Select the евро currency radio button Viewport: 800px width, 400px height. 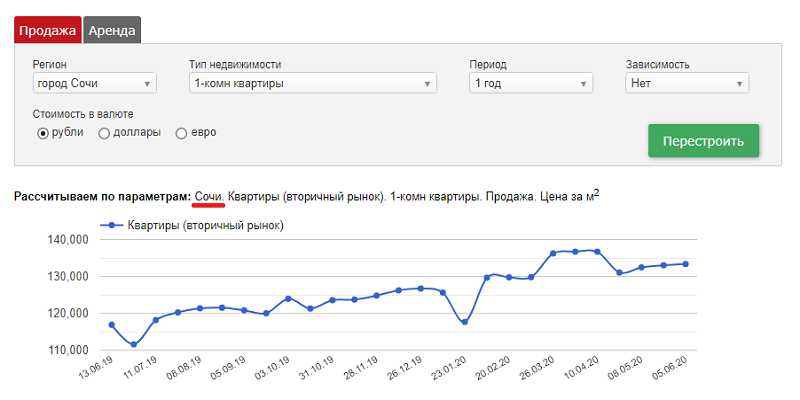(181, 133)
